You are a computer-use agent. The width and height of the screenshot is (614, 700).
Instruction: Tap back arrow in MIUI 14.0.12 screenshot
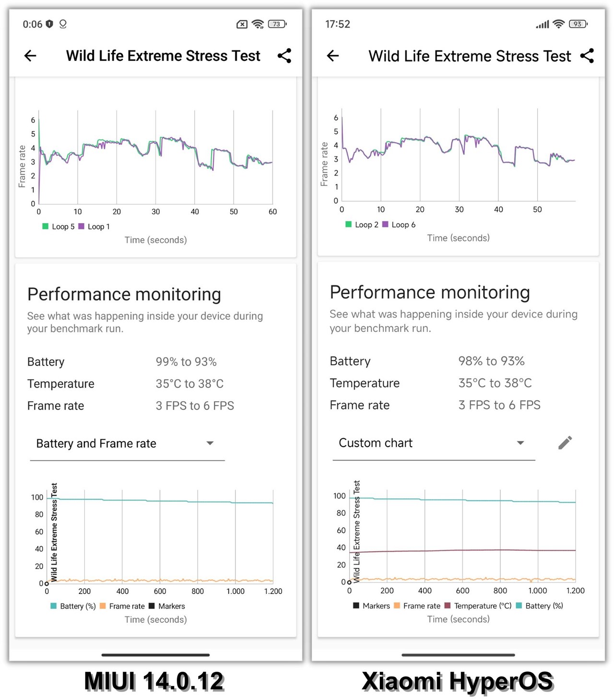coord(30,56)
